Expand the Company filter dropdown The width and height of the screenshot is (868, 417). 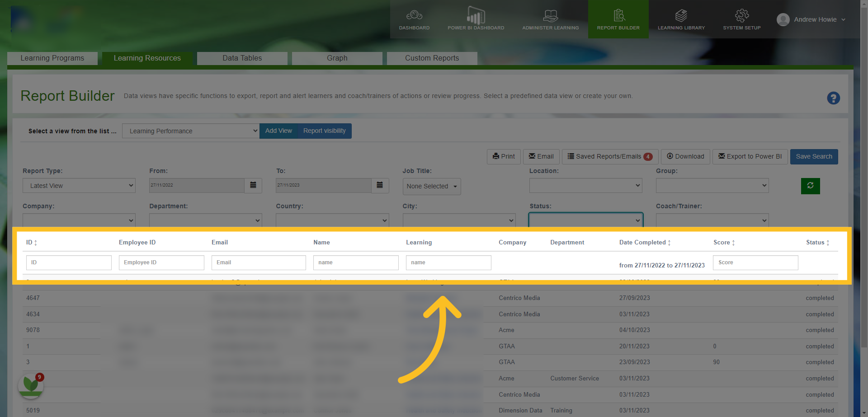point(79,220)
